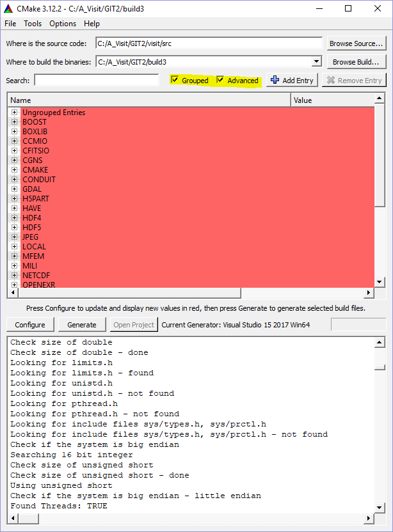Click the Generate button
Image resolution: width=393 pixels, height=532 pixels.
[82, 325]
